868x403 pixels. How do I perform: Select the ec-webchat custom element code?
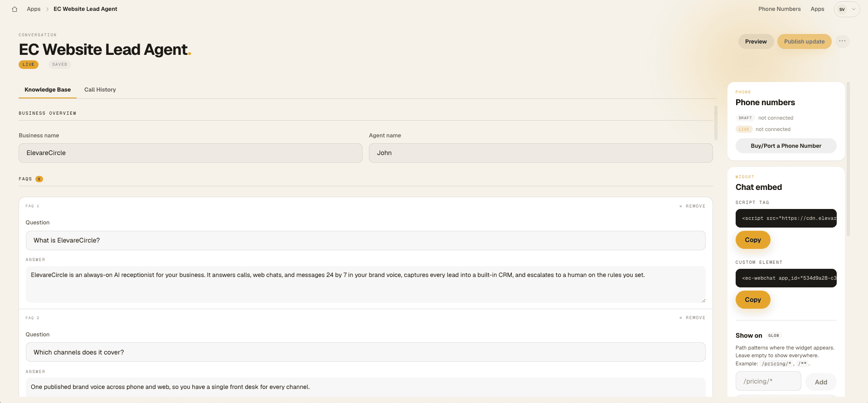pyautogui.click(x=786, y=278)
